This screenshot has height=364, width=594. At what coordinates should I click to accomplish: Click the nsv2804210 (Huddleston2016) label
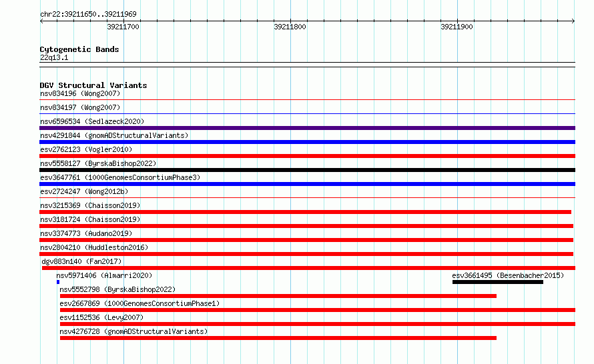point(94,247)
